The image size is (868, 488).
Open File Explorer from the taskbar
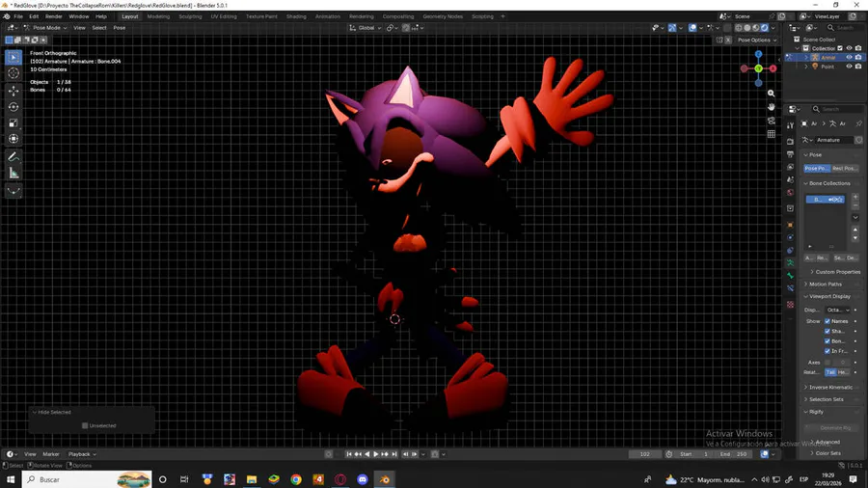click(x=252, y=479)
